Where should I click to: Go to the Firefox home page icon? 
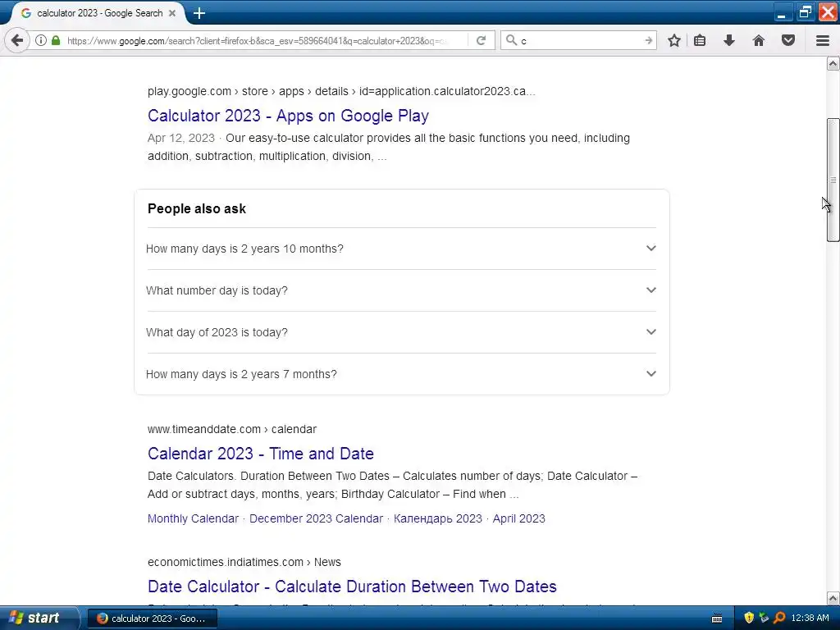[x=759, y=41]
